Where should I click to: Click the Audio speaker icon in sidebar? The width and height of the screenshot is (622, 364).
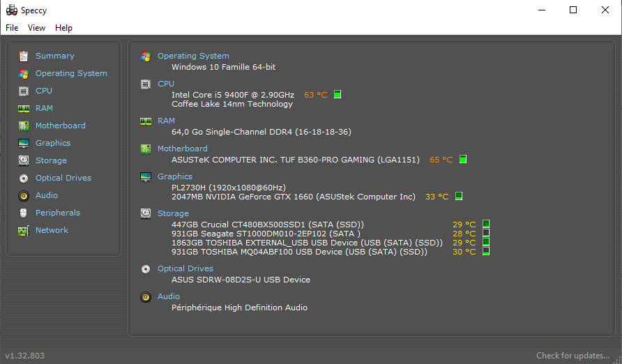tap(24, 196)
